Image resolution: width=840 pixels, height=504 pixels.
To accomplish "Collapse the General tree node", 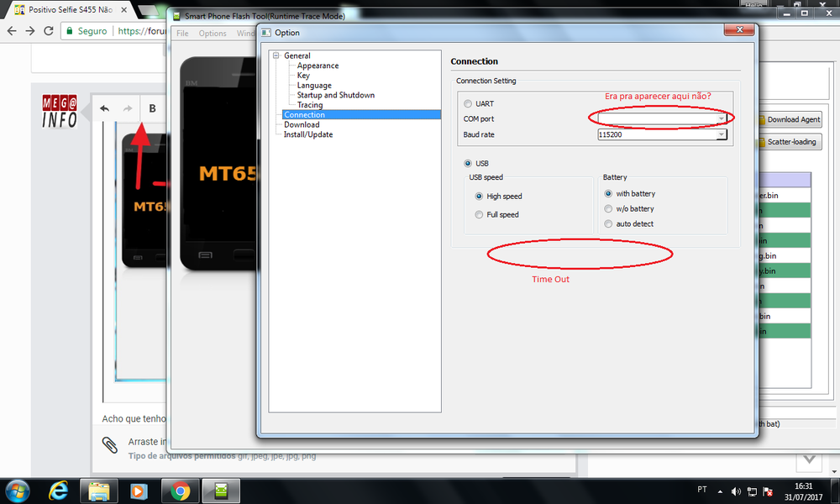I will (276, 56).
